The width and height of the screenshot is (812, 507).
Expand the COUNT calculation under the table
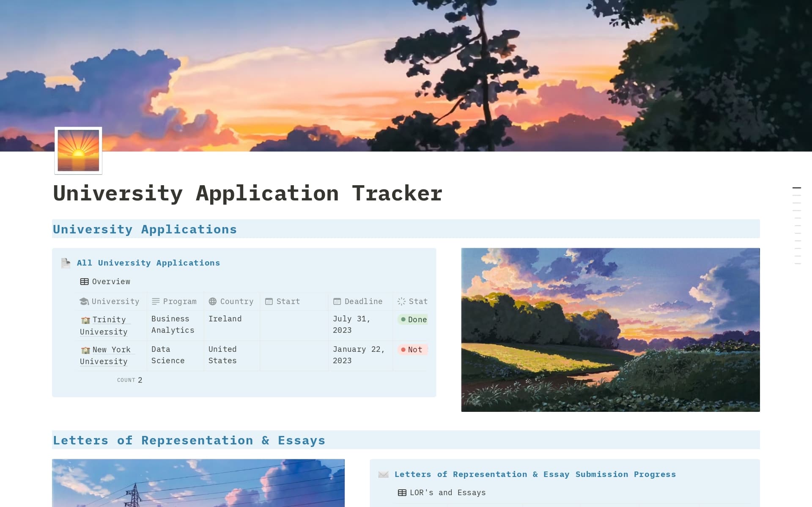tap(129, 380)
